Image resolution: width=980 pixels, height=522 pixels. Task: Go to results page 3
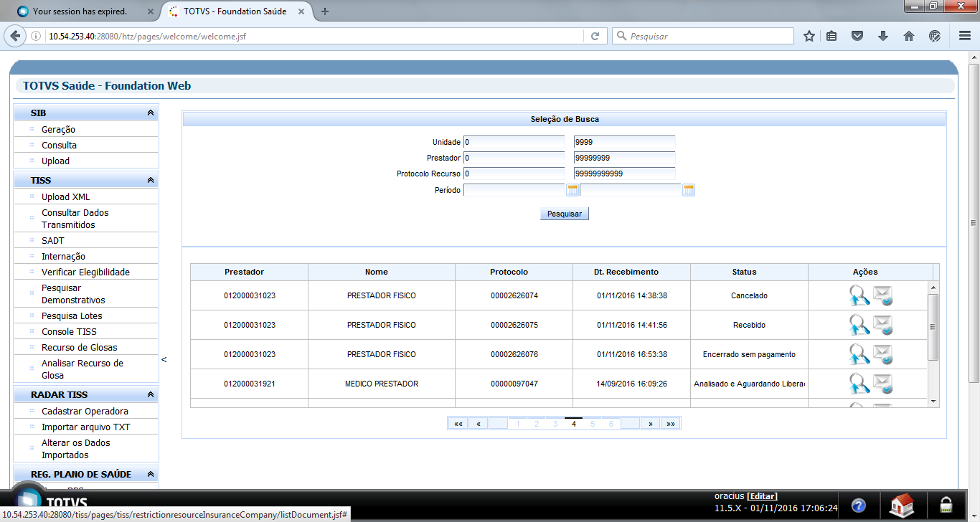[555, 424]
